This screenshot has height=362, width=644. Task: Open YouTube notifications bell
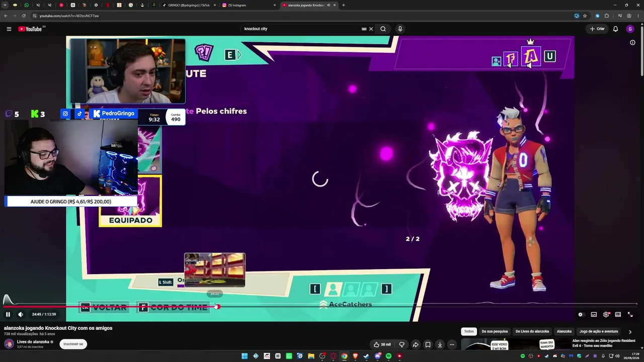pos(615,29)
